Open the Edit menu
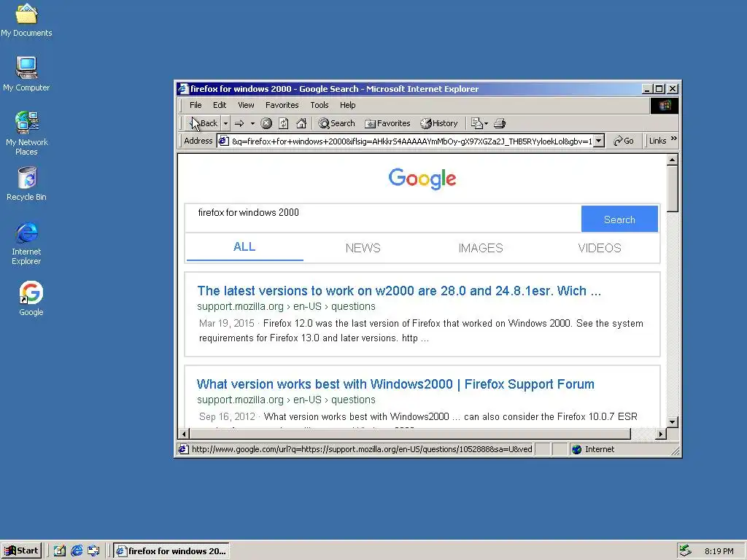The width and height of the screenshot is (747, 560). coord(219,105)
